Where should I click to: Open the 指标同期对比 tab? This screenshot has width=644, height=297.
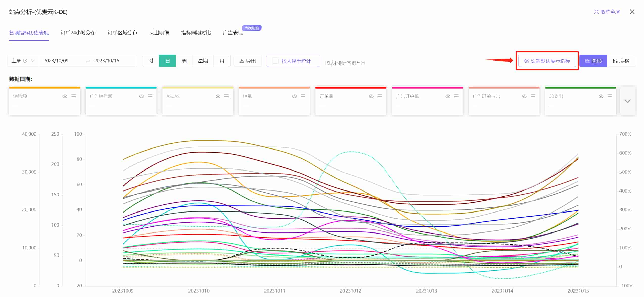(x=196, y=33)
